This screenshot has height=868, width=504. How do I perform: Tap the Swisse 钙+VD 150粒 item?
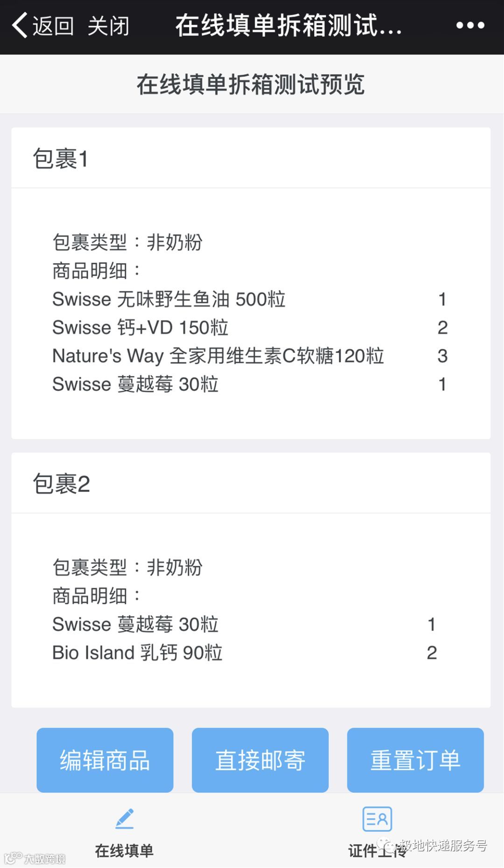tap(250, 327)
